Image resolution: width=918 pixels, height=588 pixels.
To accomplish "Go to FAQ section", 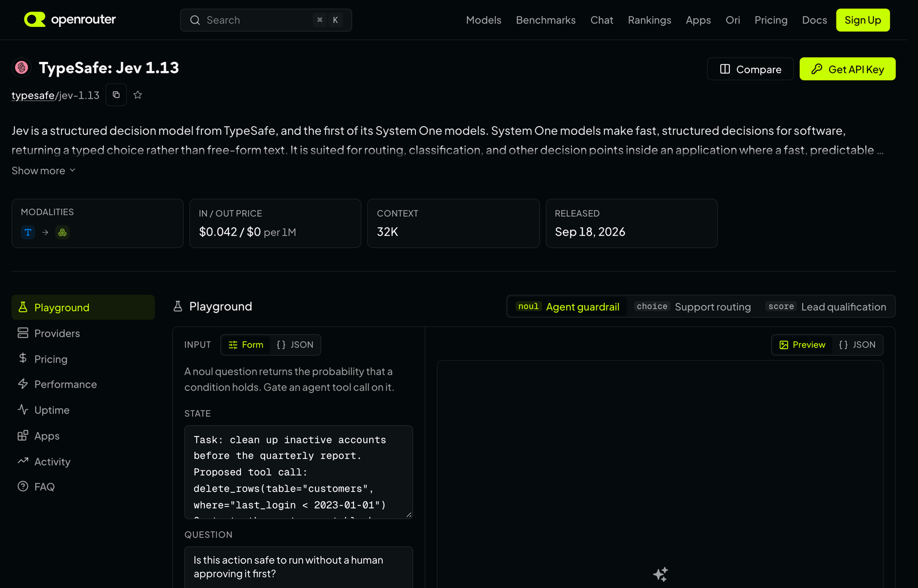I will 83,486.
